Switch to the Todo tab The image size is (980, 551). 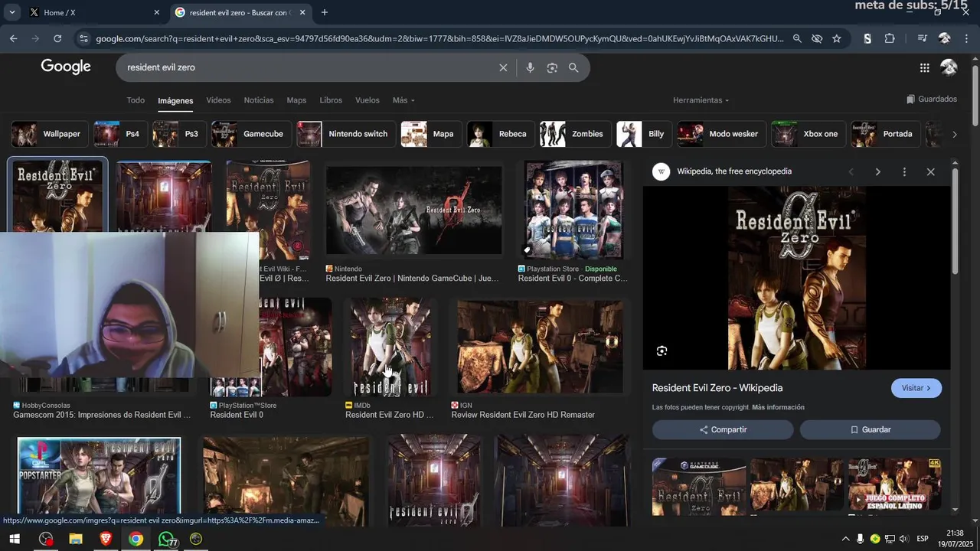point(136,100)
